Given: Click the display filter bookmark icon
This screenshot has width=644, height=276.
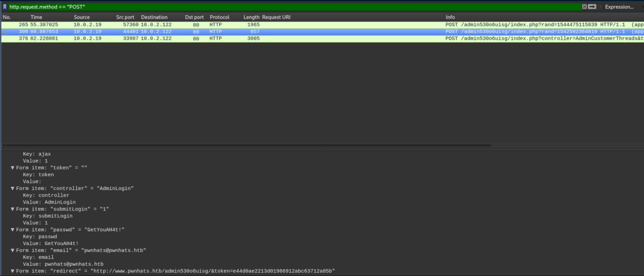Looking at the screenshot, I should pyautogui.click(x=5, y=7).
